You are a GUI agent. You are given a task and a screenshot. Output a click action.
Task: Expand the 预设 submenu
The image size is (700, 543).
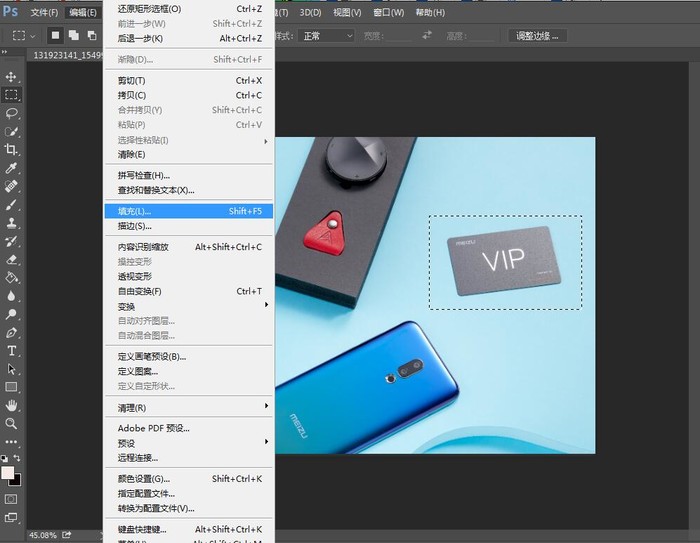(189, 443)
